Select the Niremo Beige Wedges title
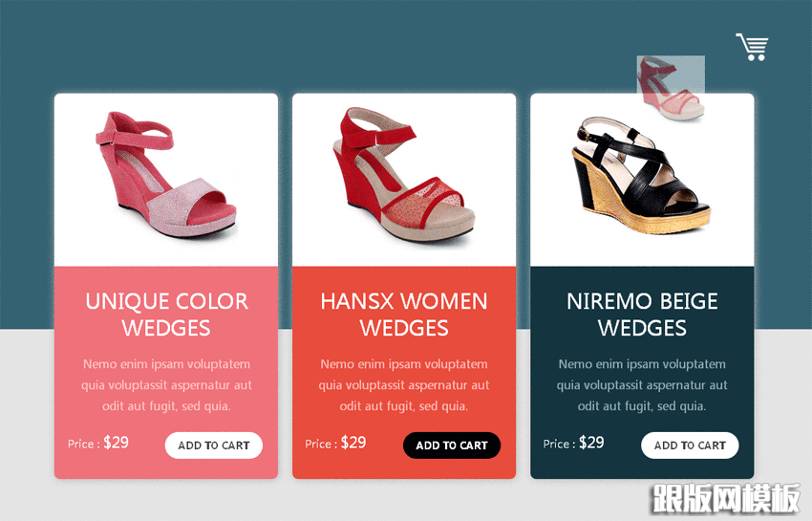812x521 pixels. [x=642, y=315]
